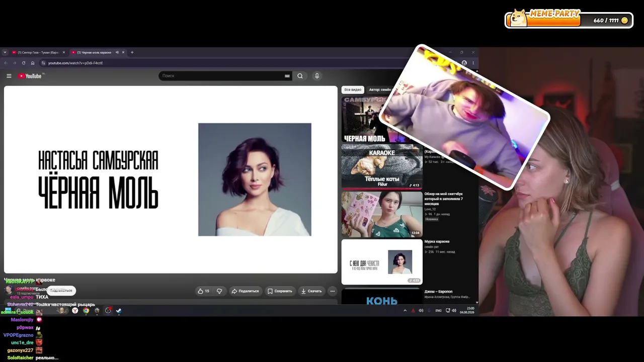Viewport: 644px width, 362px height.
Task: Click the chat username SoloRaicher
Action: (x=20, y=358)
